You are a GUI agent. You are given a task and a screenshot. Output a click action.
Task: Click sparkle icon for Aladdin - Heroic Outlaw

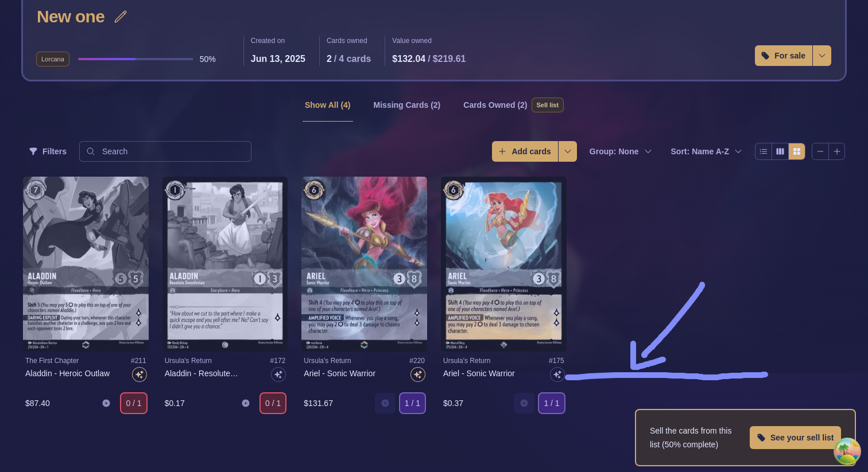point(139,375)
